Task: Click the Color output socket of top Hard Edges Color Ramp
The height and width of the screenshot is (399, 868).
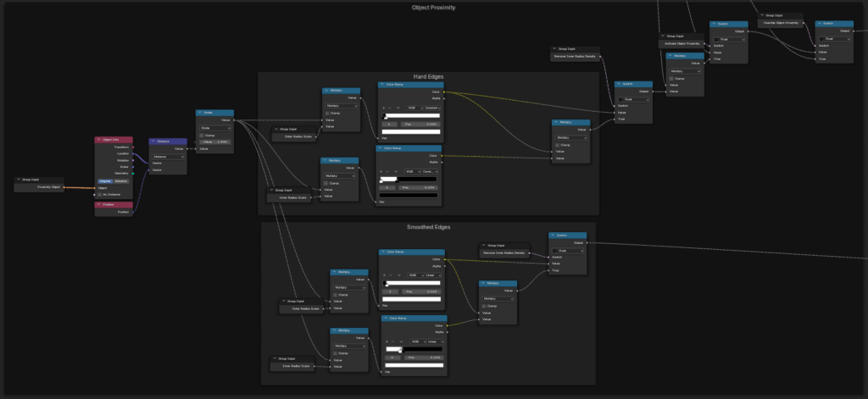Action: point(443,91)
